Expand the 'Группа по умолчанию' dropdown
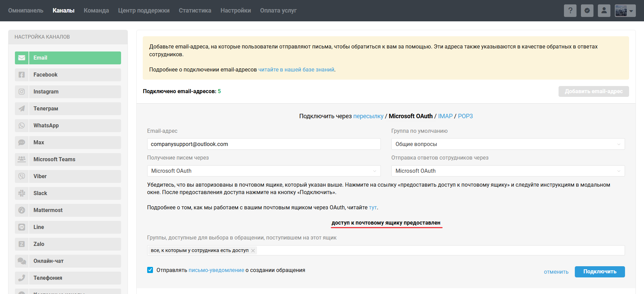This screenshot has width=644, height=294. point(508,144)
